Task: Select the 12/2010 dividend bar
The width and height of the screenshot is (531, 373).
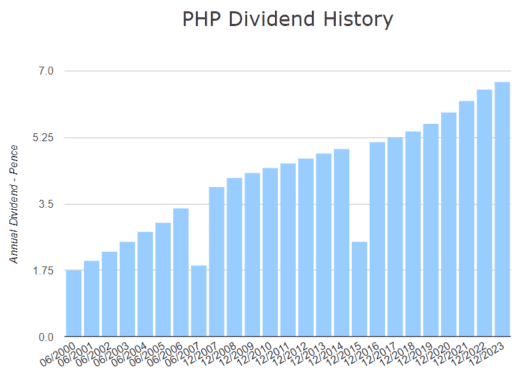Action: pyautogui.click(x=270, y=252)
